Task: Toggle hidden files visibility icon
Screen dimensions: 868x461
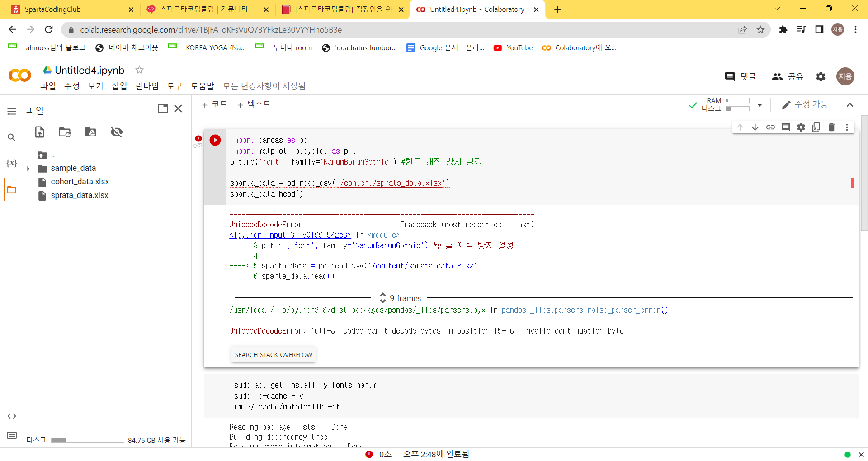Action: click(117, 132)
